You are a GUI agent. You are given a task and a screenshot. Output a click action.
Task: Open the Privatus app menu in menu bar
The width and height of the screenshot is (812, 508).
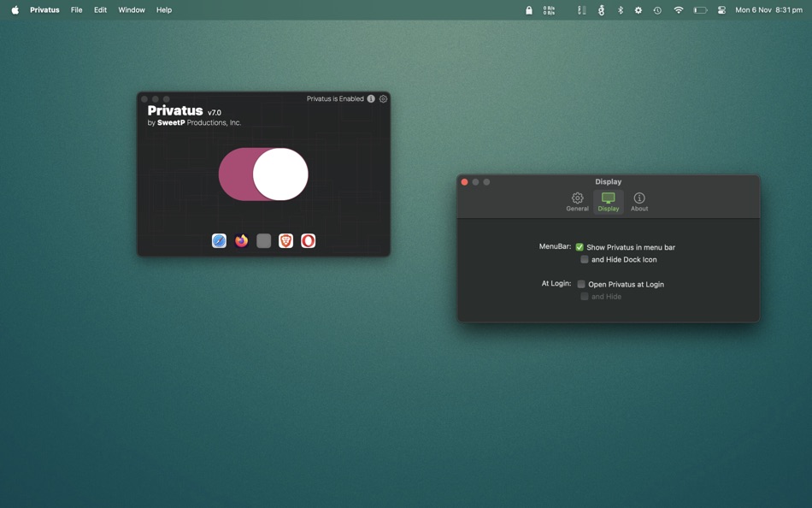tap(44, 10)
